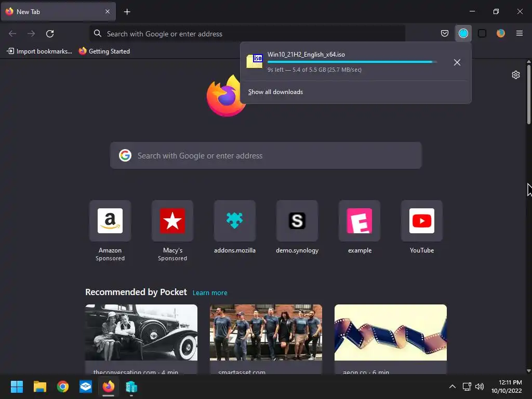The image size is (532, 399).
Task: Open the volume tray icon
Action: pos(480,387)
